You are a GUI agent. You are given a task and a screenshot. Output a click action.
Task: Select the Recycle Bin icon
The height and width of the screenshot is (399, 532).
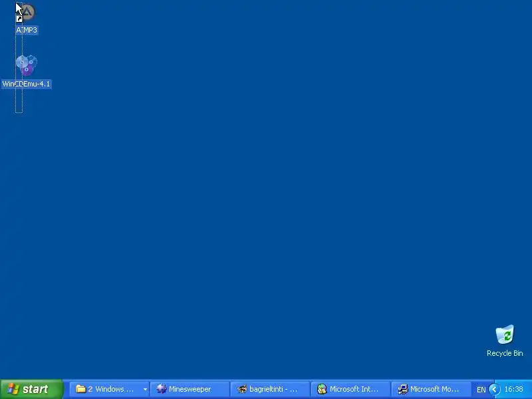pos(505,334)
